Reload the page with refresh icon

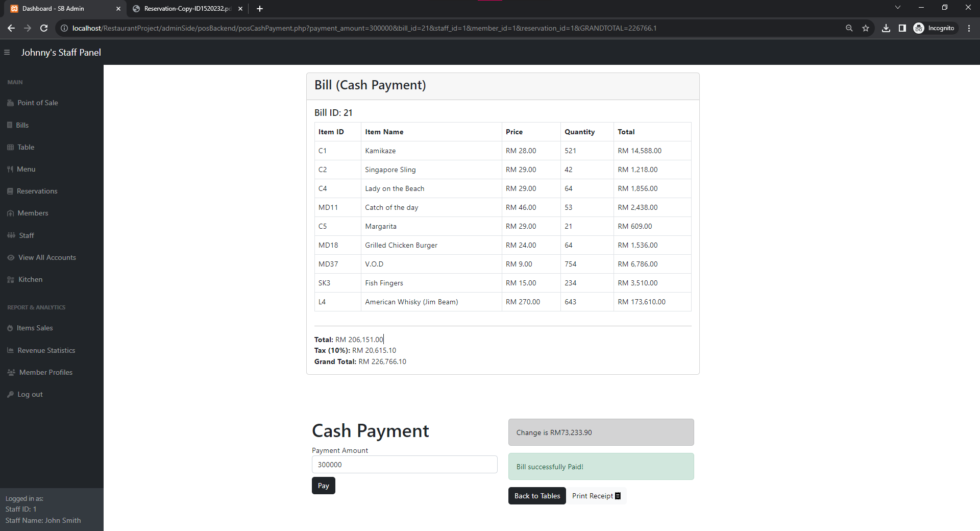pyautogui.click(x=44, y=28)
